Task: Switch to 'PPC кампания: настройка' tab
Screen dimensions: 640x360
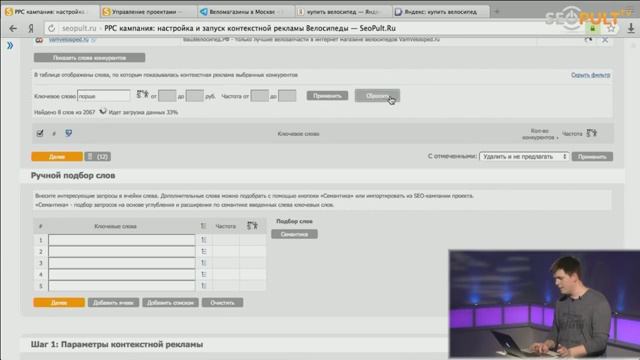Action: [x=50, y=12]
